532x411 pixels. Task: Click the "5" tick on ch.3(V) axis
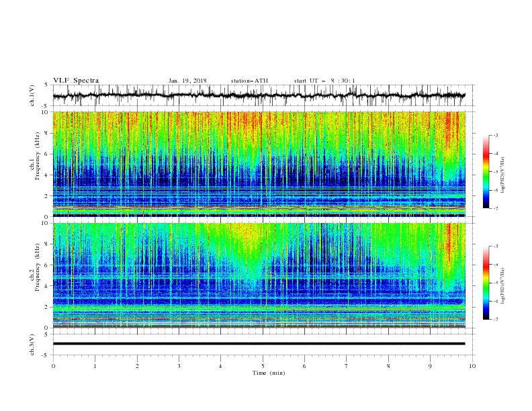point(46,334)
